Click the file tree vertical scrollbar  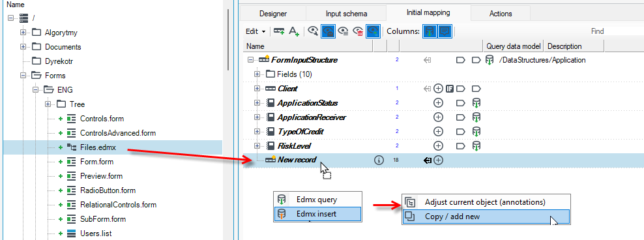tap(228, 39)
